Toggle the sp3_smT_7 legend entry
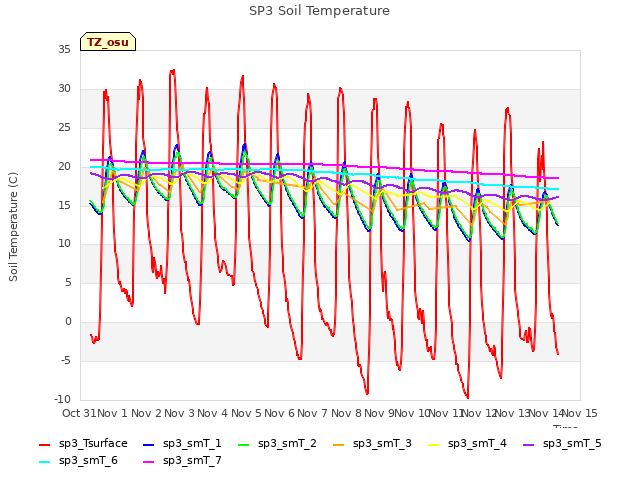Screen dimensions: 640x480 (182, 461)
